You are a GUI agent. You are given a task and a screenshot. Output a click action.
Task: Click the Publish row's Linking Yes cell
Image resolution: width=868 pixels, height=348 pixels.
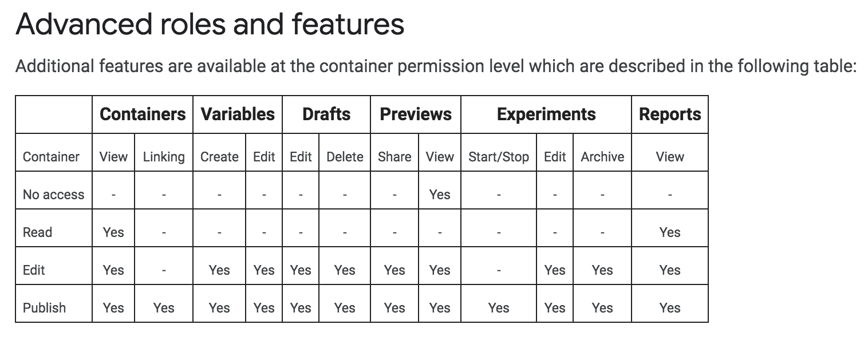click(x=164, y=308)
